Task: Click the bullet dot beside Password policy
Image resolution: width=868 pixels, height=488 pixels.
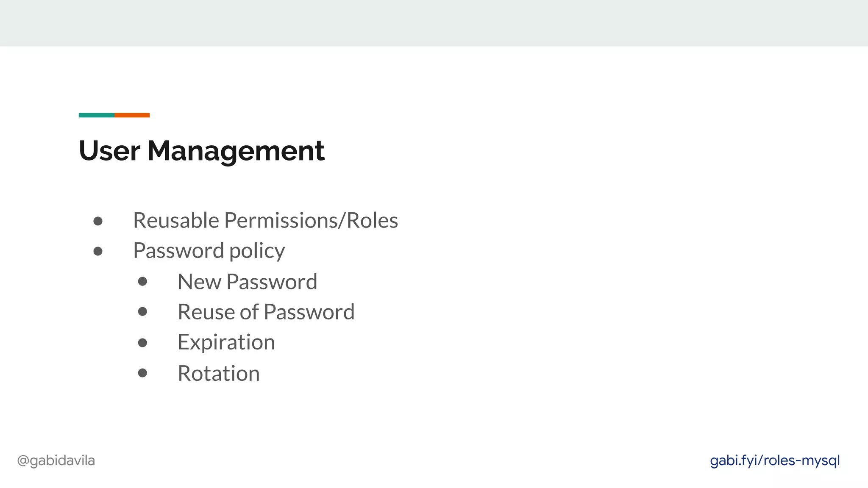Action: (x=98, y=251)
